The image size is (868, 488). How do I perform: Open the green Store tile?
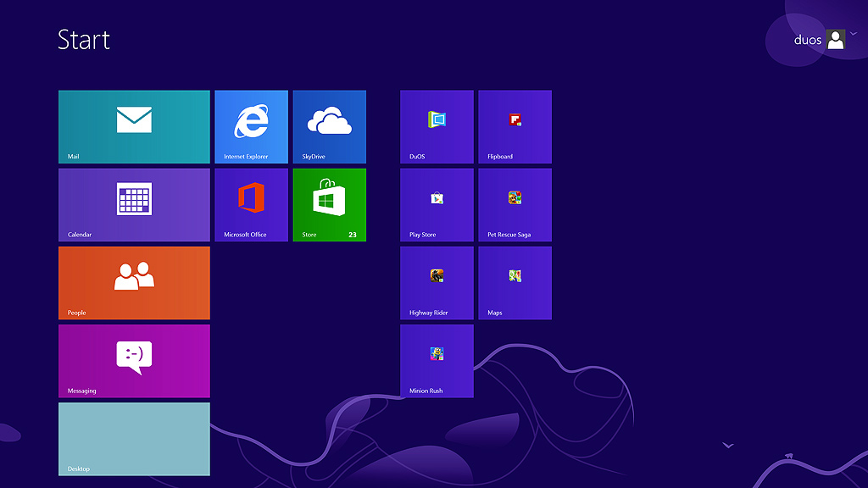(x=330, y=205)
